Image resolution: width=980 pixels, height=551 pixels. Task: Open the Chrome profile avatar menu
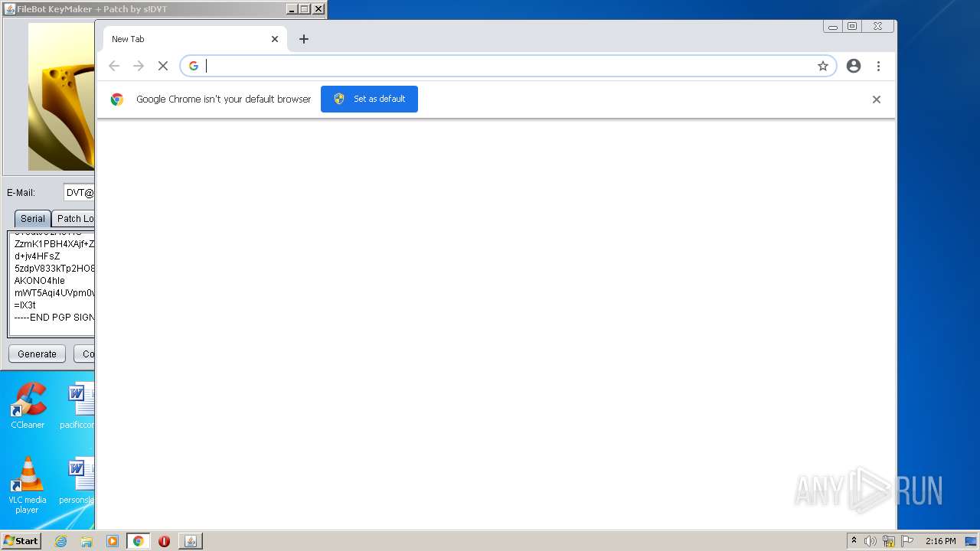click(x=854, y=67)
